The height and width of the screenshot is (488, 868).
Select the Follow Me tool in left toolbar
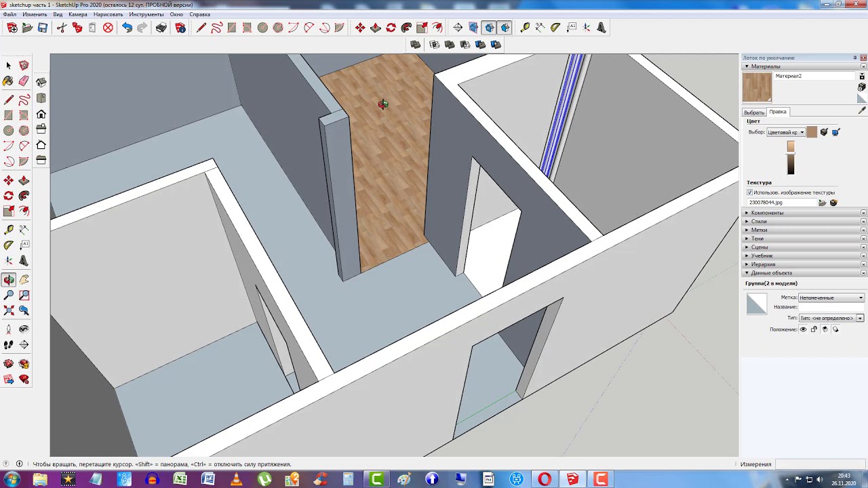pos(24,196)
